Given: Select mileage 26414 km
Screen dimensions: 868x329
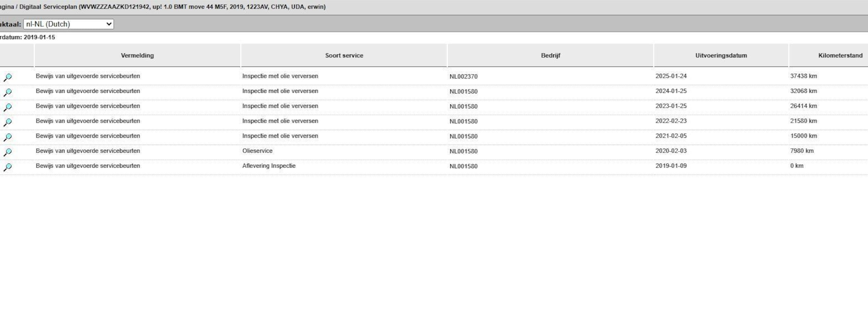Looking at the screenshot, I should pyautogui.click(x=804, y=106).
